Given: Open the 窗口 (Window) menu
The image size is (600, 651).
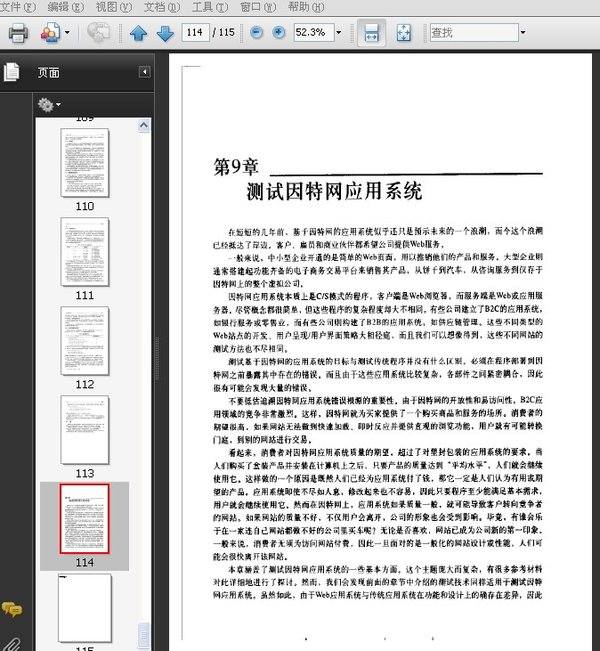Looking at the screenshot, I should [258, 7].
